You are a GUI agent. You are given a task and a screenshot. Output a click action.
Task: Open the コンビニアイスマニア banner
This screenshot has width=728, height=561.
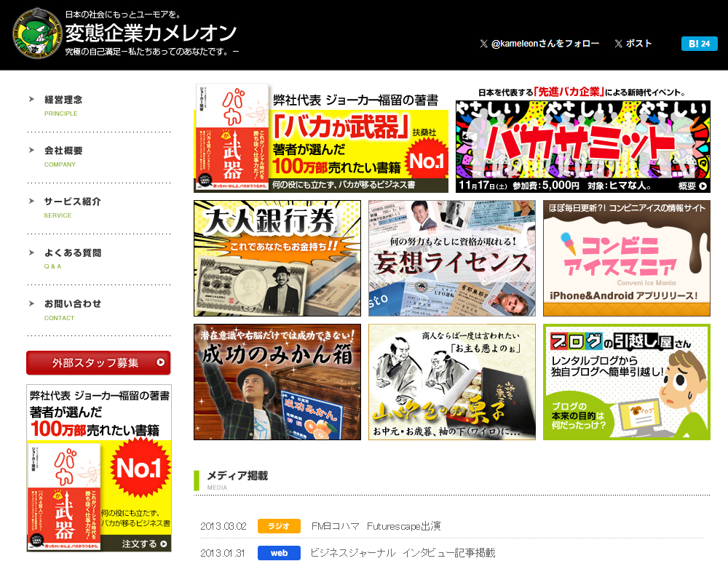(626, 258)
